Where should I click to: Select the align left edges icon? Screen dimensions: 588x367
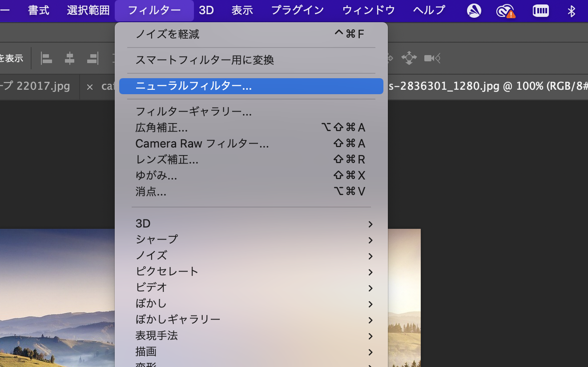(x=46, y=58)
